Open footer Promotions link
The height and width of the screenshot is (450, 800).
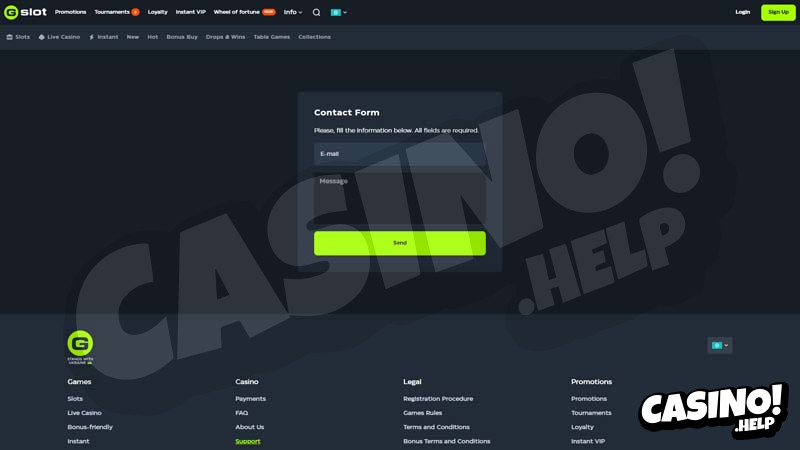click(589, 398)
